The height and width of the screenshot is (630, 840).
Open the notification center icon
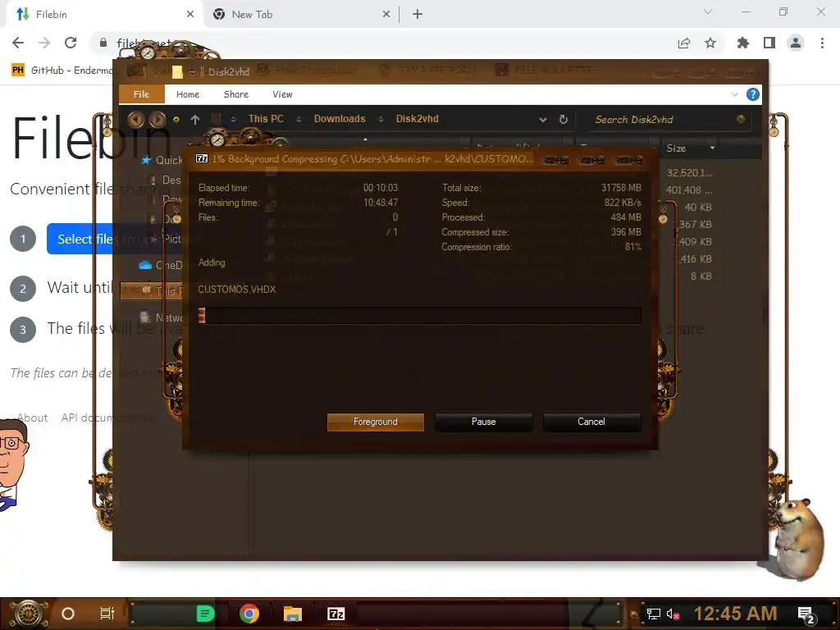tap(807, 614)
